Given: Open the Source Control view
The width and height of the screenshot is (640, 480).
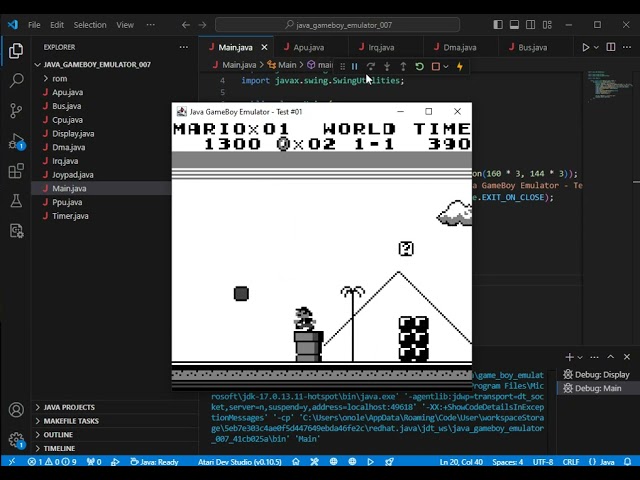Looking at the screenshot, I should click(16, 110).
